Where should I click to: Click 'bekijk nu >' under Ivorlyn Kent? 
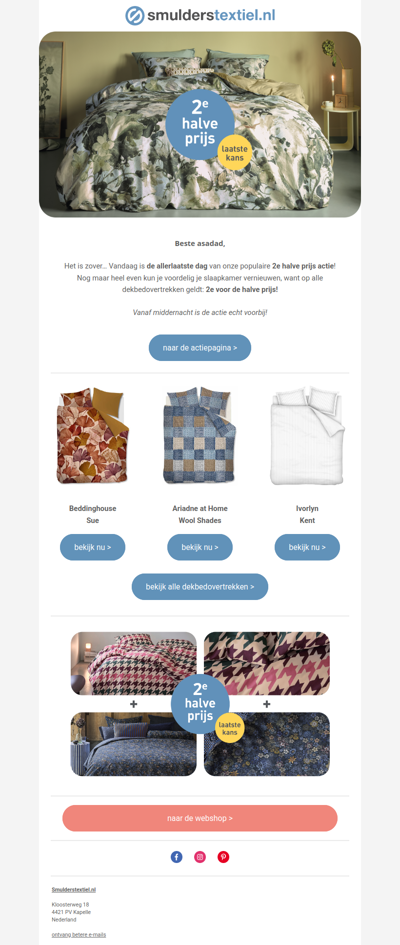[307, 547]
